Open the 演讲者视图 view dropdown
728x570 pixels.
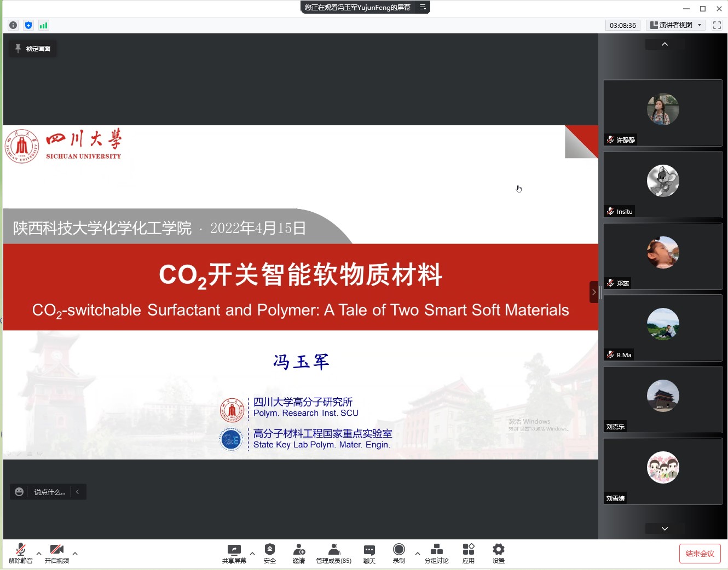tap(676, 25)
